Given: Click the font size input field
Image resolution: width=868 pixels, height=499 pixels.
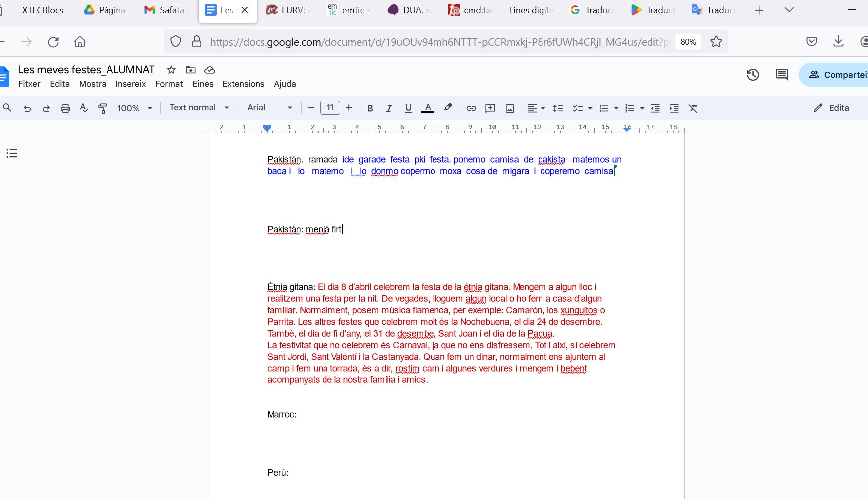Looking at the screenshot, I should (330, 108).
